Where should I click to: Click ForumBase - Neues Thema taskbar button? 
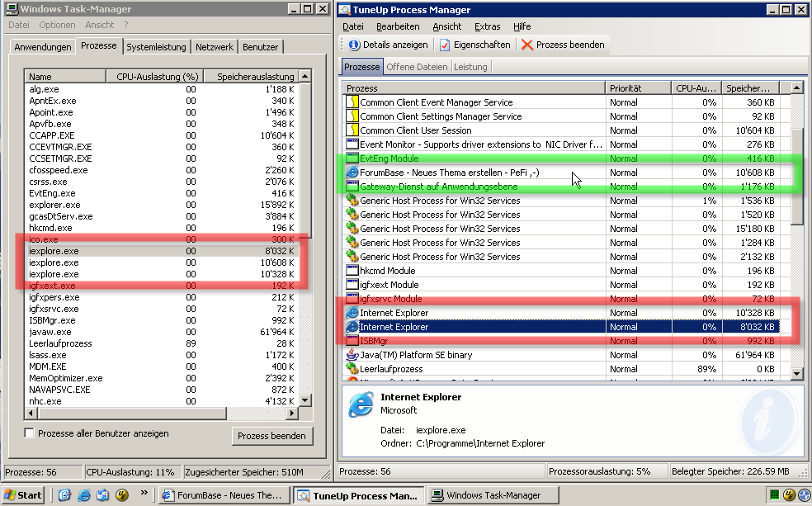pos(224,495)
